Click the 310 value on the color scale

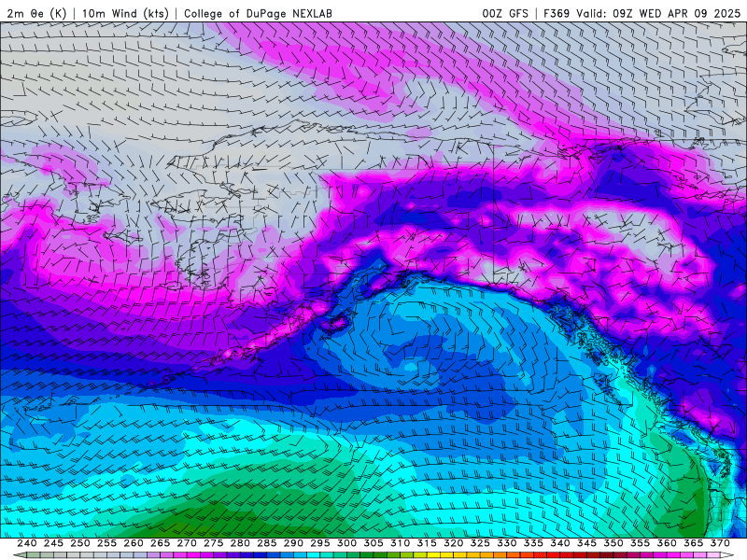click(x=401, y=543)
